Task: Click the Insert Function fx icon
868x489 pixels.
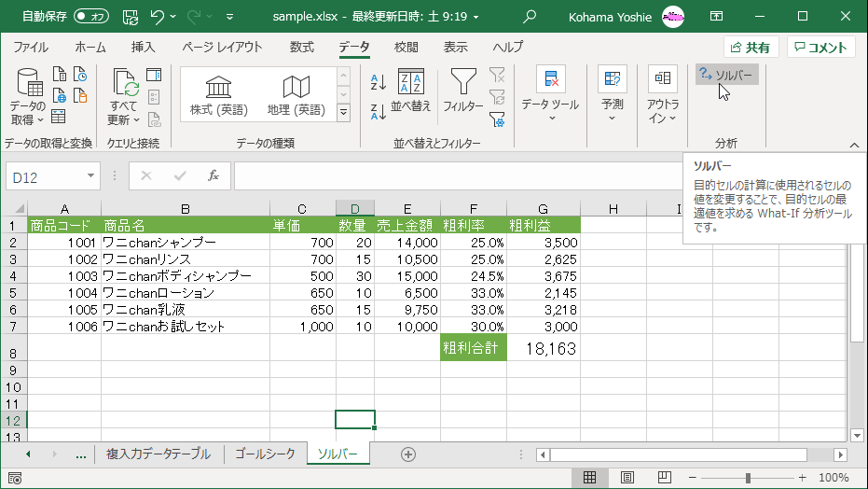Action: [214, 176]
